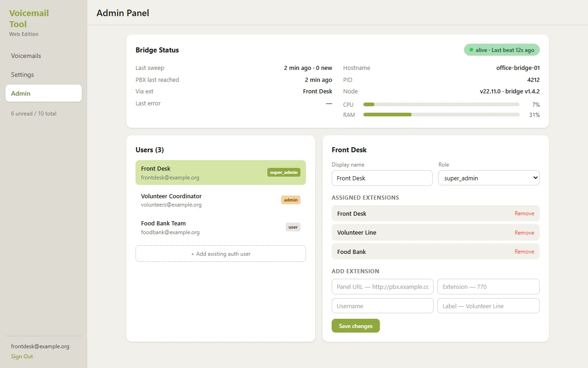Viewport: 588px width, 368px height.
Task: Click the Voicemail Tool logo title
Action: (29, 18)
